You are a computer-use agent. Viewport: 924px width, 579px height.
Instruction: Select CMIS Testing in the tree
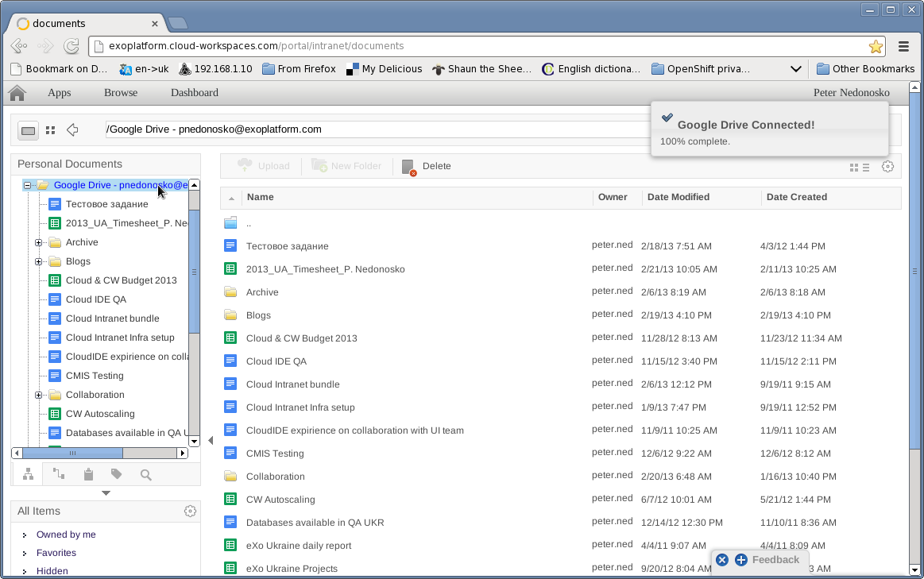tap(95, 376)
